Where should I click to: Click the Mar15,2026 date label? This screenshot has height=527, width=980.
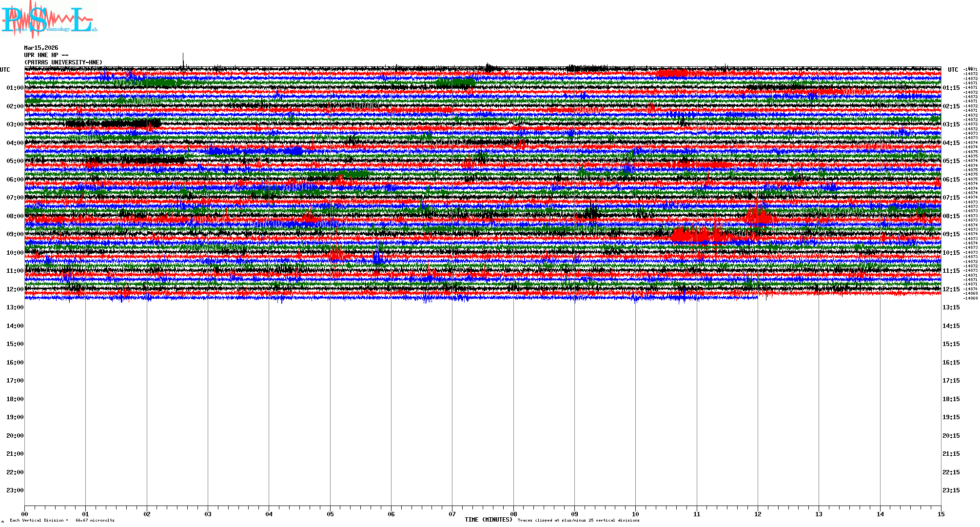[x=41, y=48]
